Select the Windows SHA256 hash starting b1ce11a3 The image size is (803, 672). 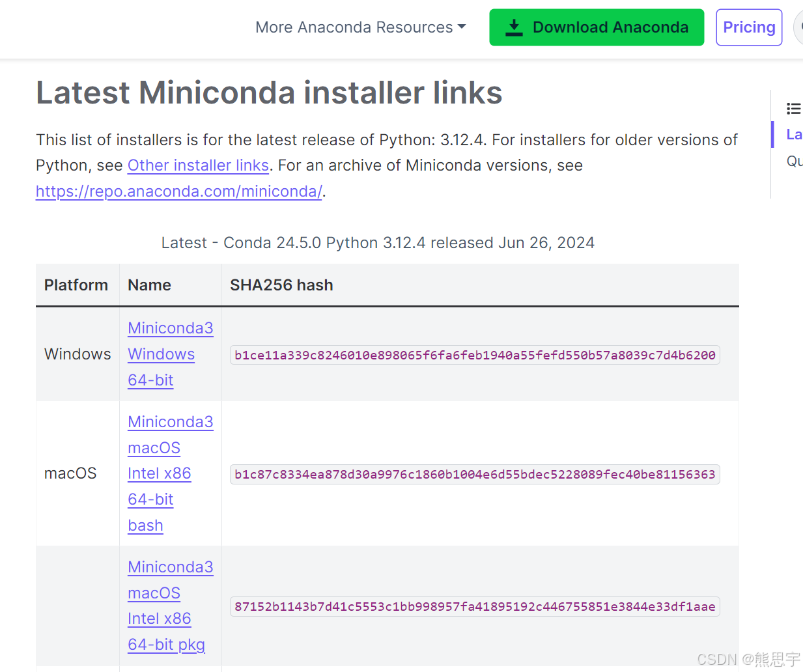point(475,355)
